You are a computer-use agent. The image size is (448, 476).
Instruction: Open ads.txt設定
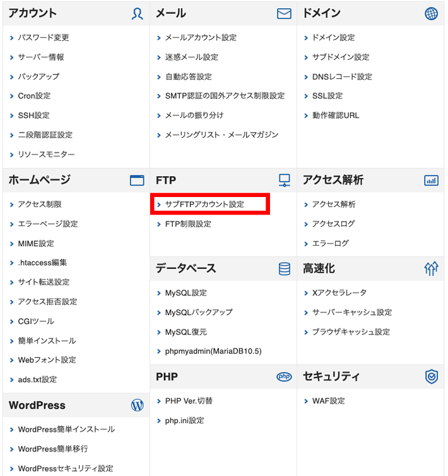[37, 380]
